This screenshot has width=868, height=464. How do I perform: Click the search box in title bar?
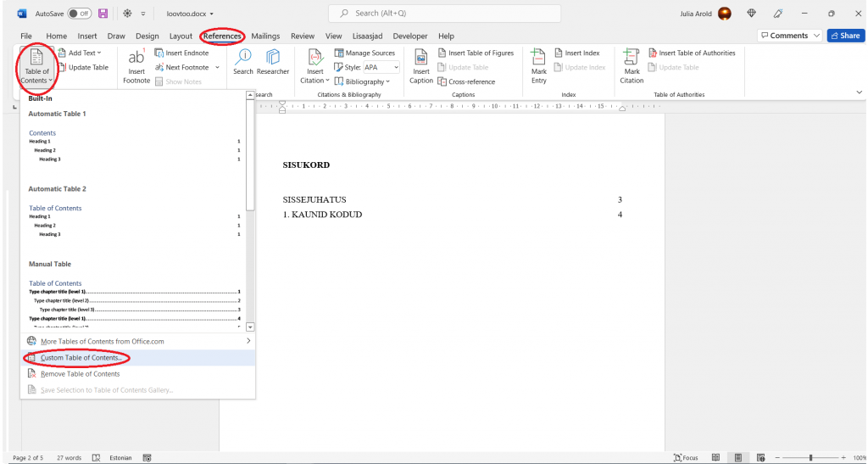(444, 14)
